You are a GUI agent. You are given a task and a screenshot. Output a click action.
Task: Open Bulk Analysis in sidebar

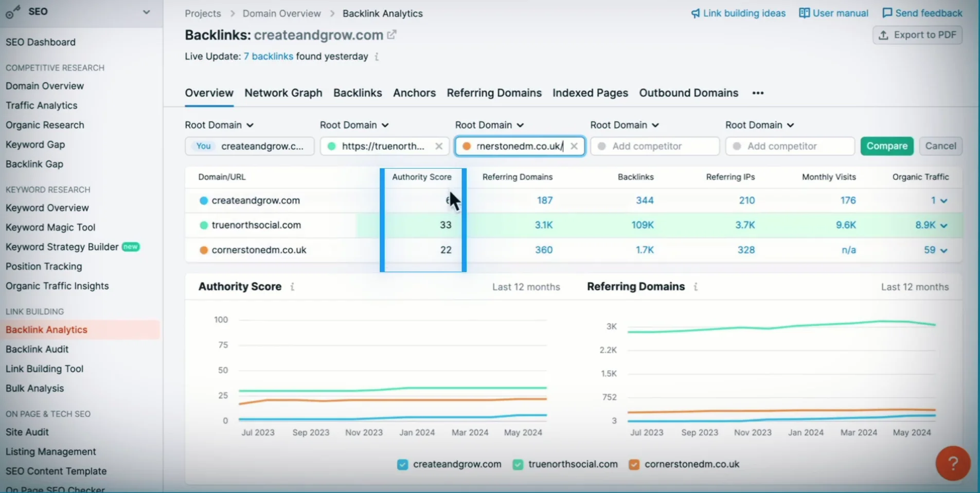[x=35, y=388]
